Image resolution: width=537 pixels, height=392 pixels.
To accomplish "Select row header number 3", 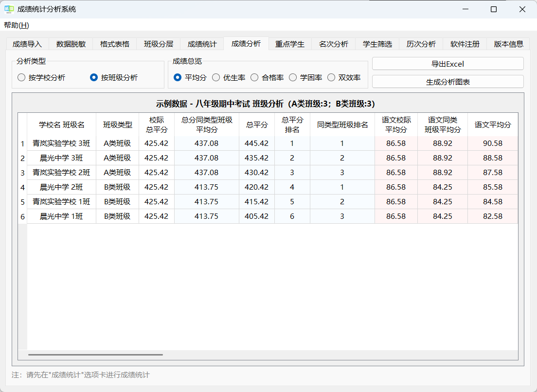I will pos(22,173).
